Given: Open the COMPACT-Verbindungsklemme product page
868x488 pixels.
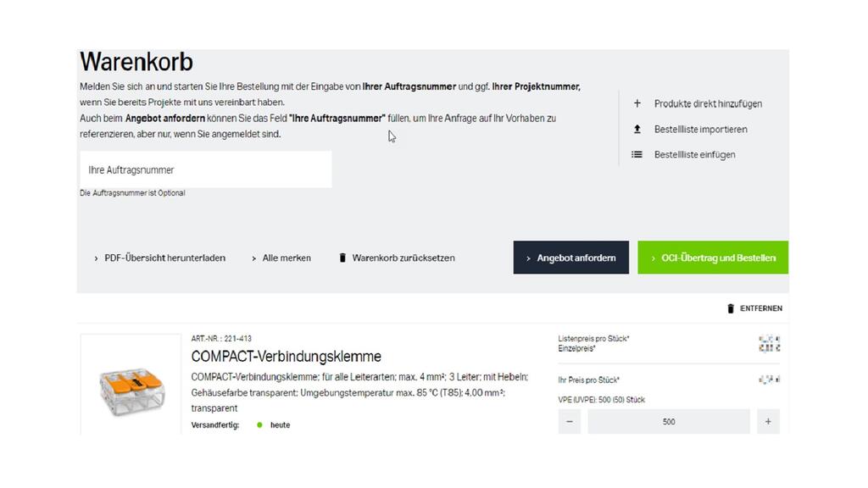Looking at the screenshot, I should (287, 357).
